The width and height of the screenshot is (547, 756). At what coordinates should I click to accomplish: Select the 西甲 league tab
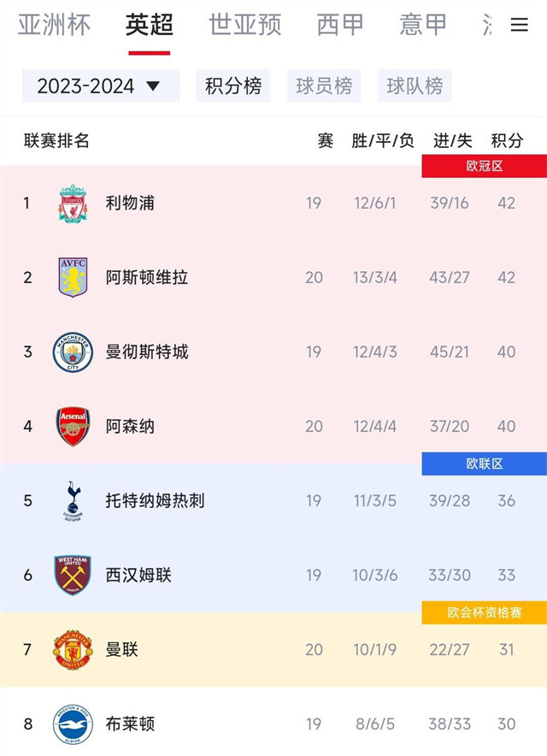(x=340, y=25)
